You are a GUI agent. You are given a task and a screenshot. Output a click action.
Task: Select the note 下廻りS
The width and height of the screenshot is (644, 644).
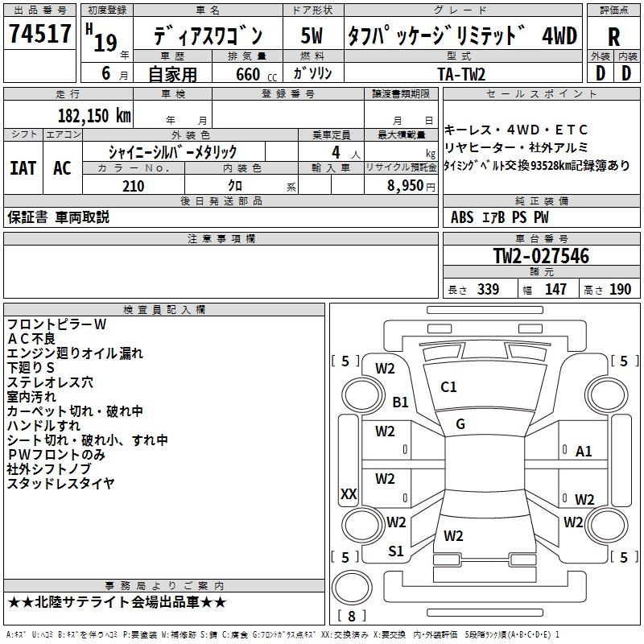coord(31,368)
